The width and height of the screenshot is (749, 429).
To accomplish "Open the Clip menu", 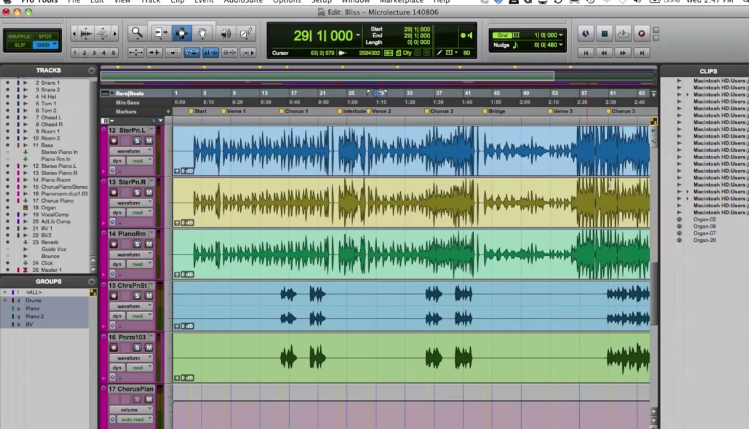I will tap(178, 2).
